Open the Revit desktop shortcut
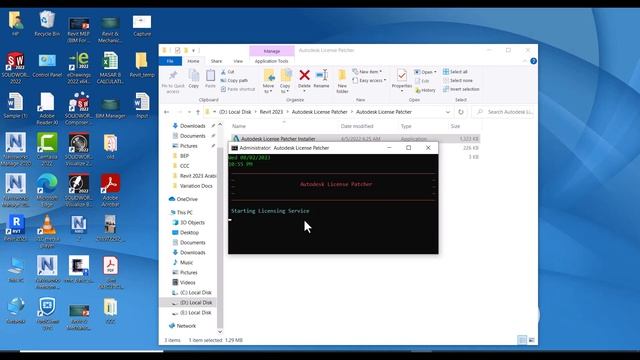 (x=15, y=228)
